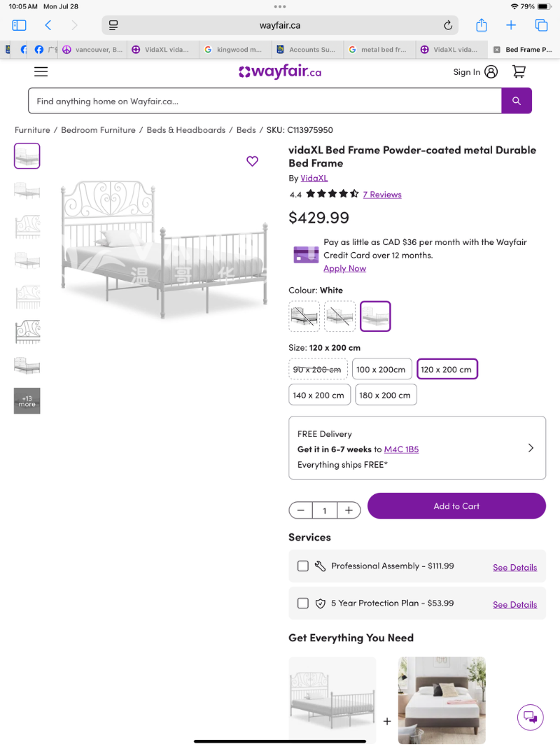560x747 pixels.
Task: Open the Wayfair hamburger menu
Action: tap(41, 71)
